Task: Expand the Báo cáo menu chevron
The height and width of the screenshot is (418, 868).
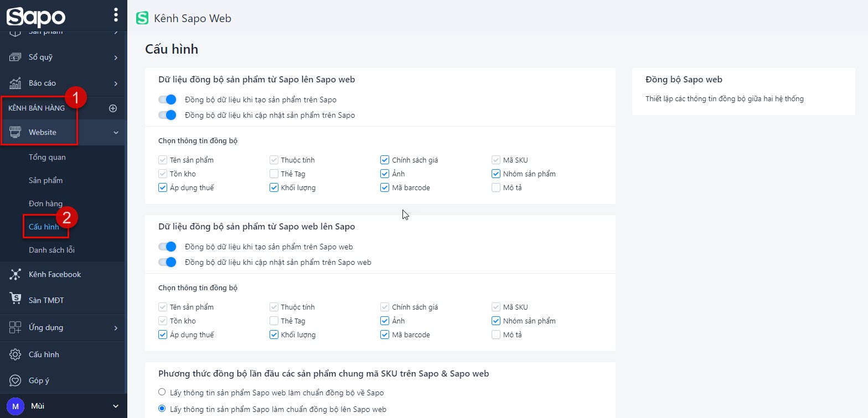Action: (x=116, y=83)
